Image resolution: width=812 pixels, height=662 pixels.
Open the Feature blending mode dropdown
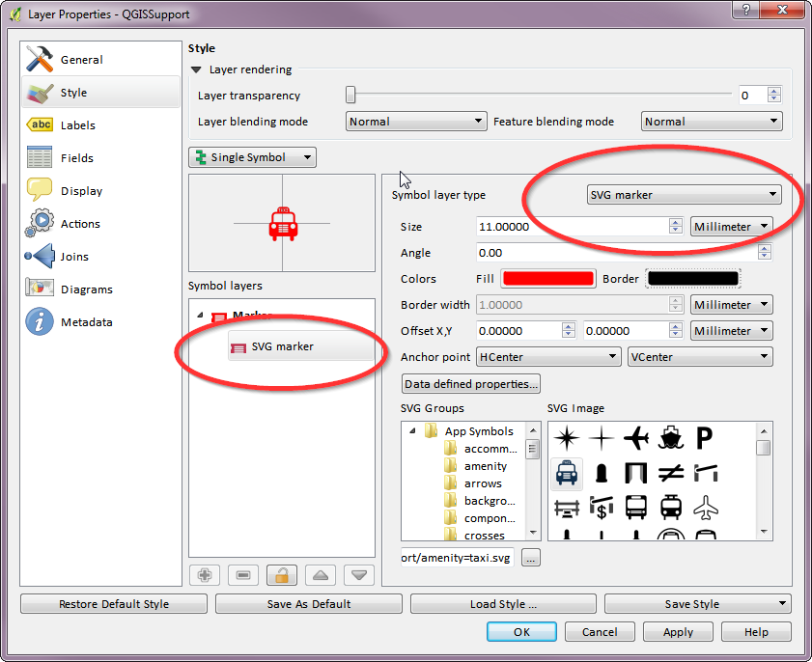point(712,122)
